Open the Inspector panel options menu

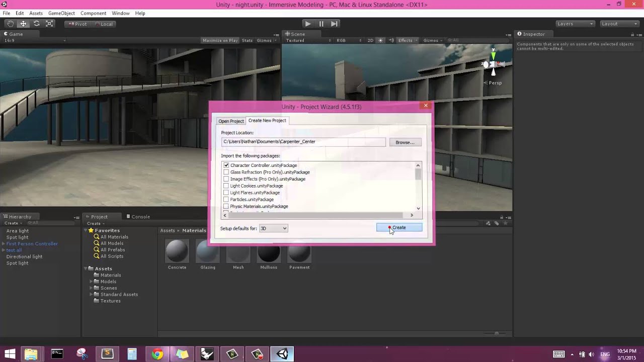[x=639, y=34]
